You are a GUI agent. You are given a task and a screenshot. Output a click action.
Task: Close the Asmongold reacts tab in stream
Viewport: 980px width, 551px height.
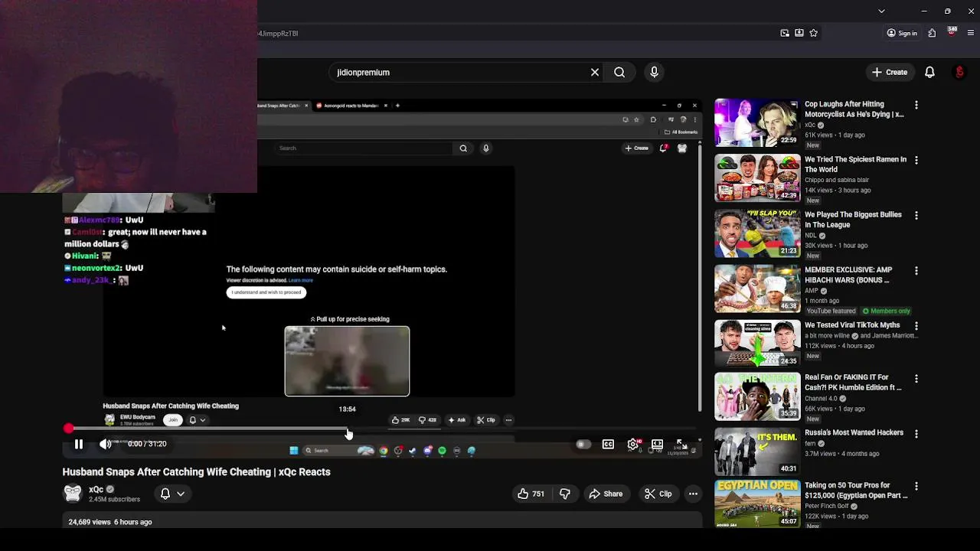386,106
